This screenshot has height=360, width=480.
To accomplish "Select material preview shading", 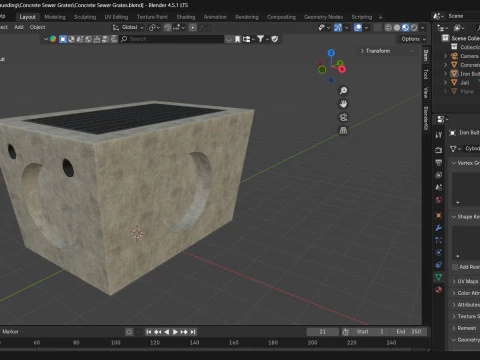I will pos(405,27).
